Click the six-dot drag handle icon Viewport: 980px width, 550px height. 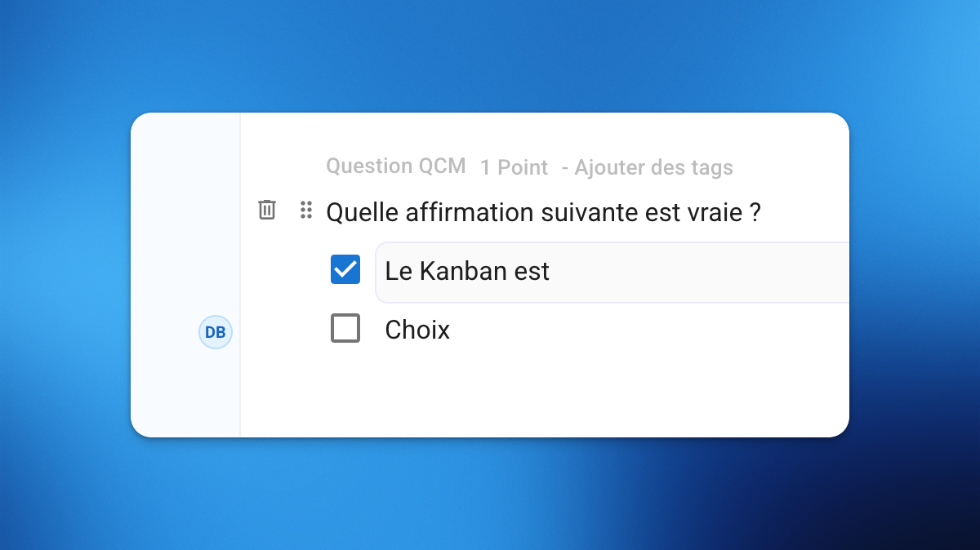click(x=306, y=210)
